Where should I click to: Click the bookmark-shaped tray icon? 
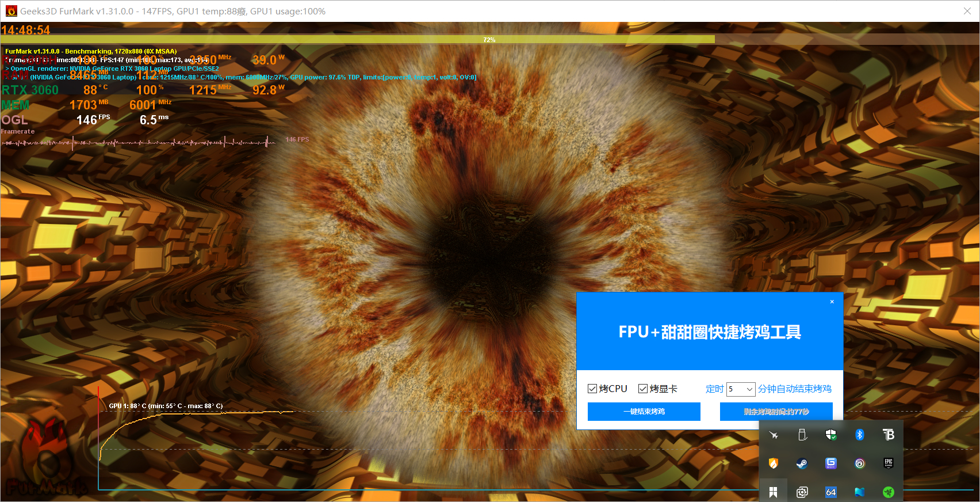774,492
